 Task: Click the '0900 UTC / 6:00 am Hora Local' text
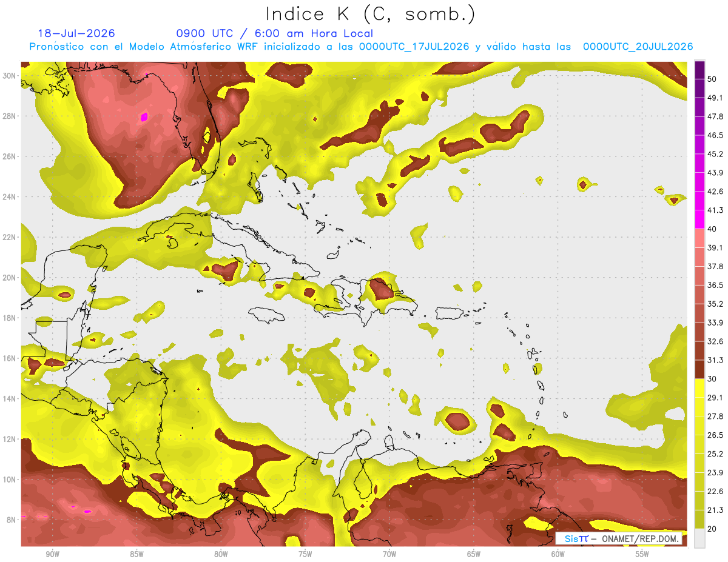[x=275, y=33]
